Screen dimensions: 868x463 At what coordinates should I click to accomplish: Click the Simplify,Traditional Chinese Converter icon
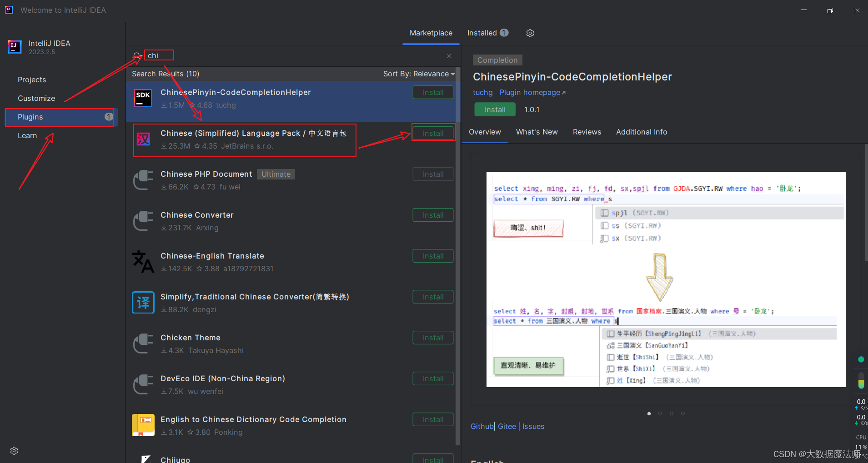pos(143,303)
